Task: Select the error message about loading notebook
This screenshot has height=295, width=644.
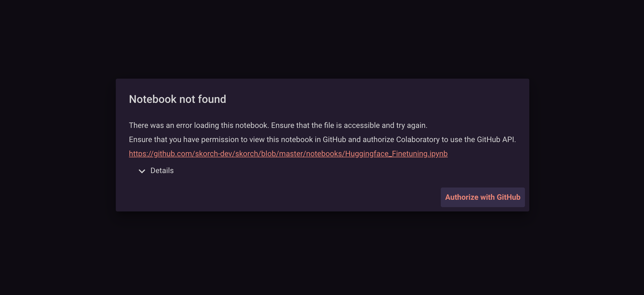Action: (x=278, y=125)
